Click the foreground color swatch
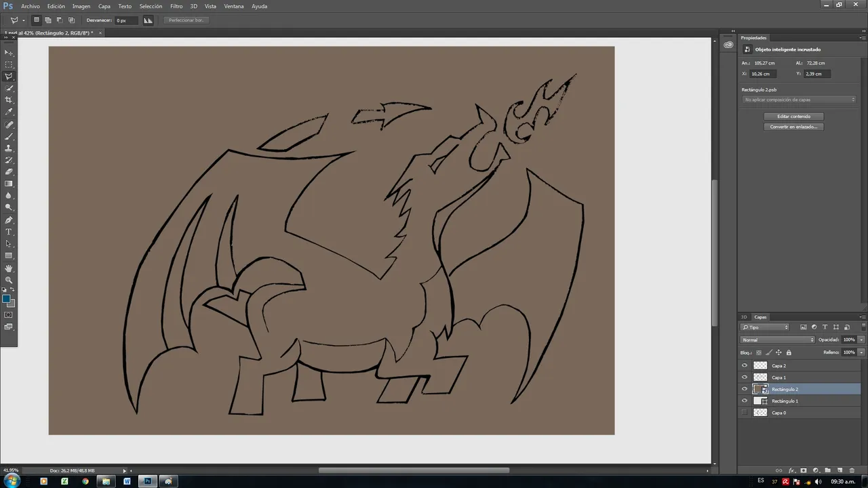The height and width of the screenshot is (488, 868). pyautogui.click(x=6, y=298)
